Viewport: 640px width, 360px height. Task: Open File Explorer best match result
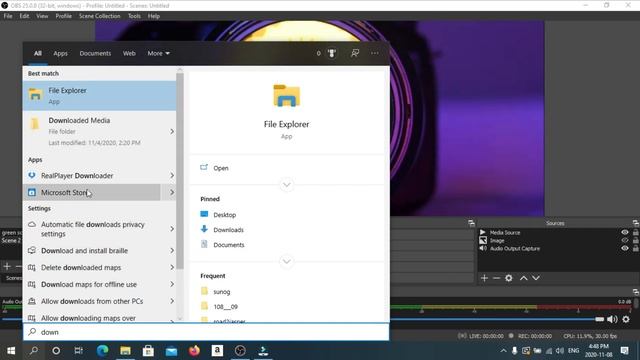click(100, 96)
